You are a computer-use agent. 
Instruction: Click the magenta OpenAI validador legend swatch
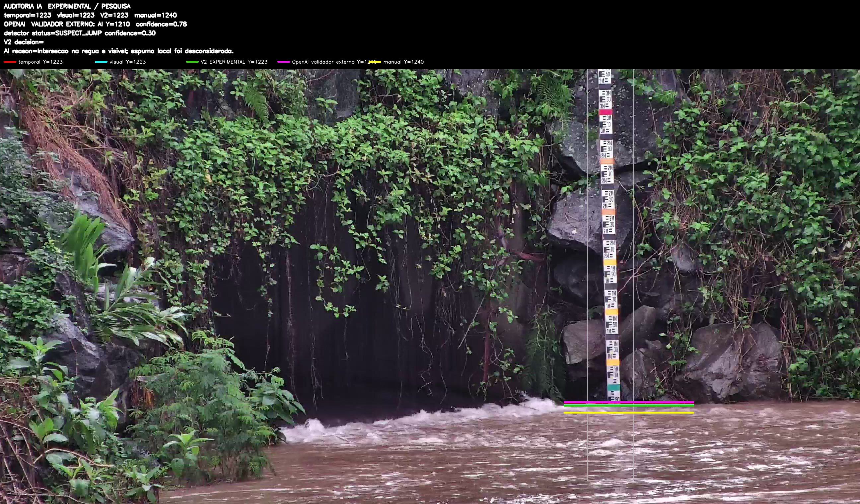(284, 62)
